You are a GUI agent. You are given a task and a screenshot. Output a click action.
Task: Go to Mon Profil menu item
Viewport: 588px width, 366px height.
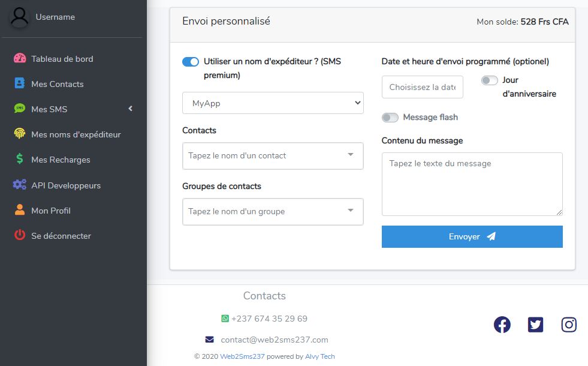click(x=51, y=211)
